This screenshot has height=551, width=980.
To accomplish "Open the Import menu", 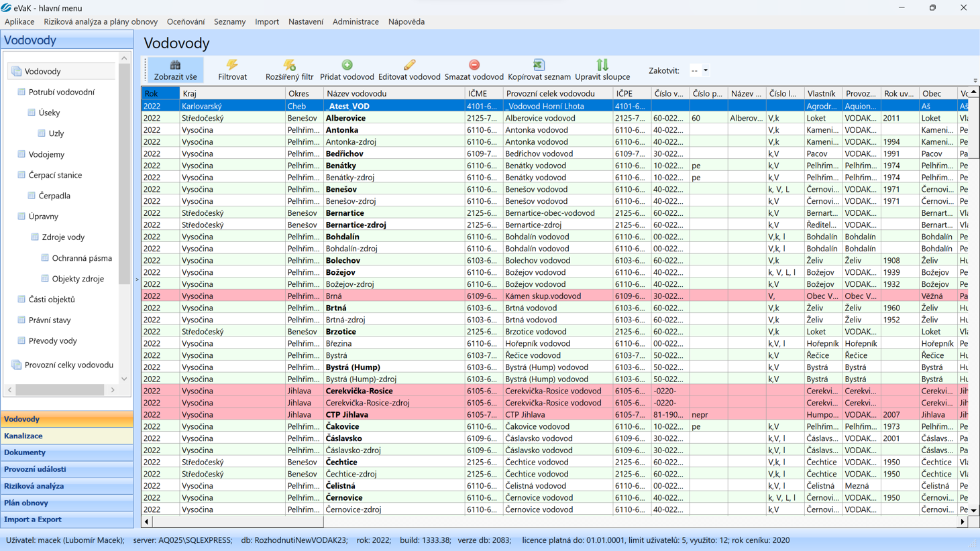I will click(x=267, y=21).
